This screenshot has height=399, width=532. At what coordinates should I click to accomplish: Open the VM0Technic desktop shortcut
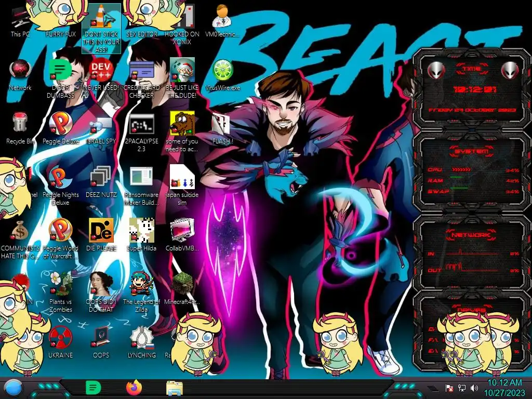point(222,21)
